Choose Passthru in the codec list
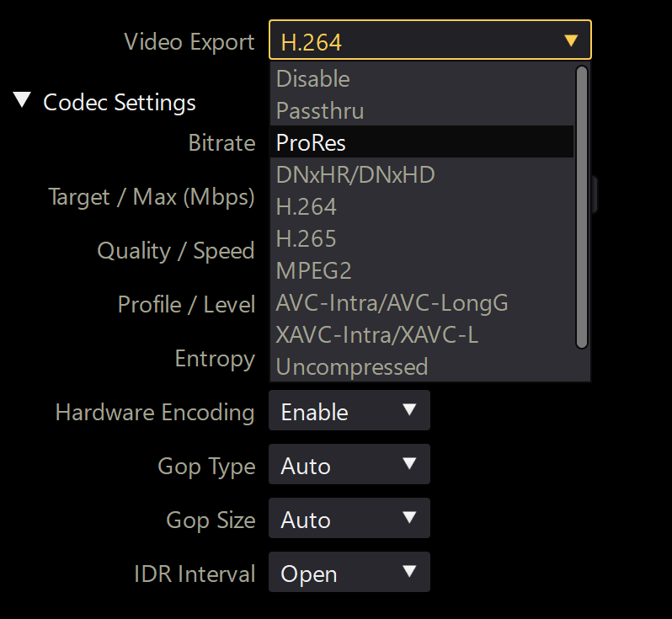 point(422,110)
